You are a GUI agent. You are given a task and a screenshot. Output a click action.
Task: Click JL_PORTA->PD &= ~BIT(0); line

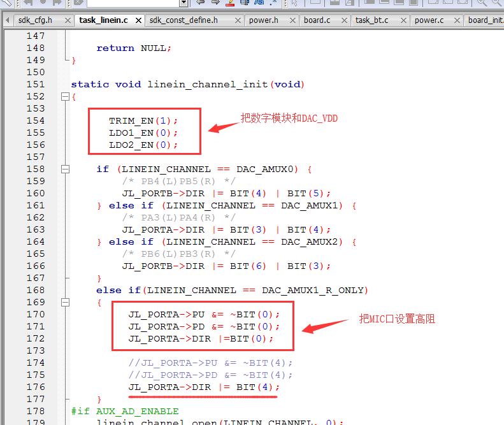[x=204, y=327]
